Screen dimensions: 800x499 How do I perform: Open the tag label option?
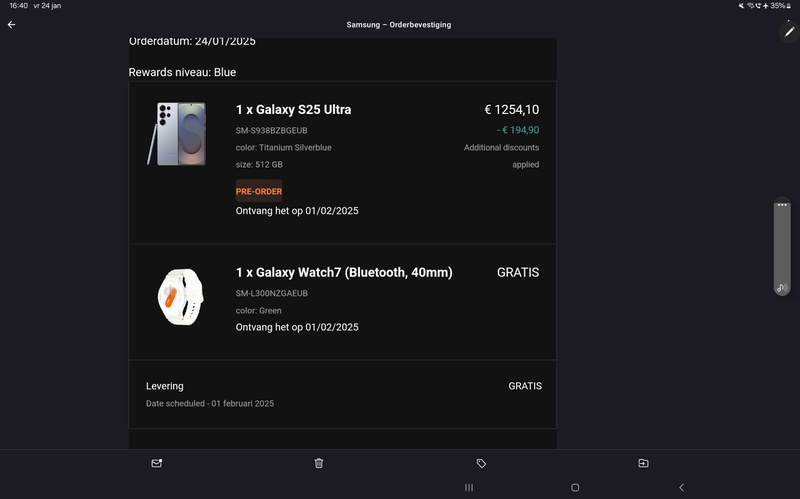(x=481, y=463)
